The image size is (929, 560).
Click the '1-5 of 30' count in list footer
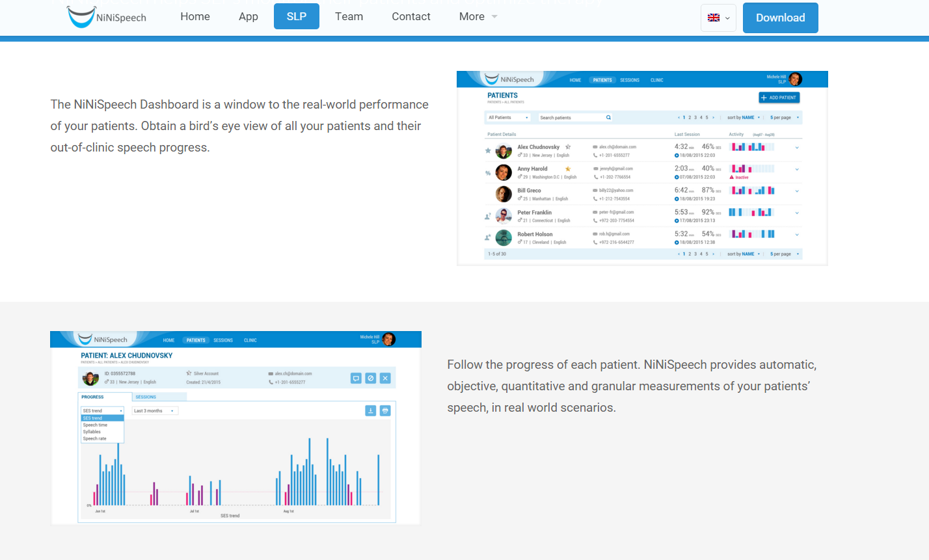(497, 254)
